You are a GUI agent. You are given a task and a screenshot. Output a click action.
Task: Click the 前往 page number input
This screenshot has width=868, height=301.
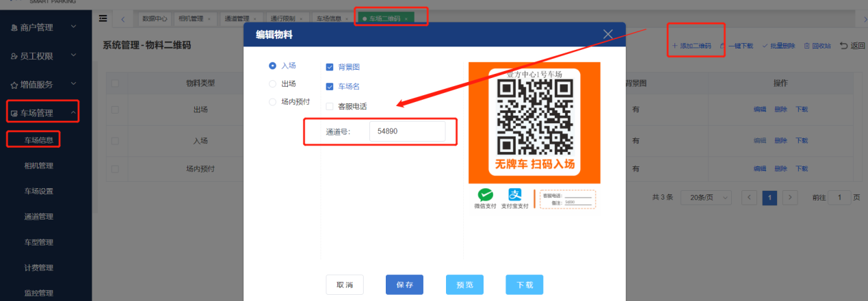(x=841, y=197)
